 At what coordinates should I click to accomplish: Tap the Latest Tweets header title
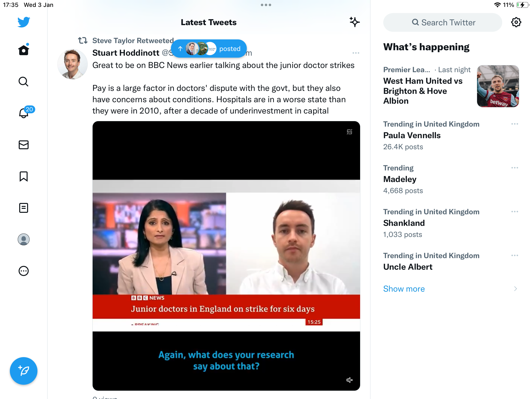tap(209, 22)
